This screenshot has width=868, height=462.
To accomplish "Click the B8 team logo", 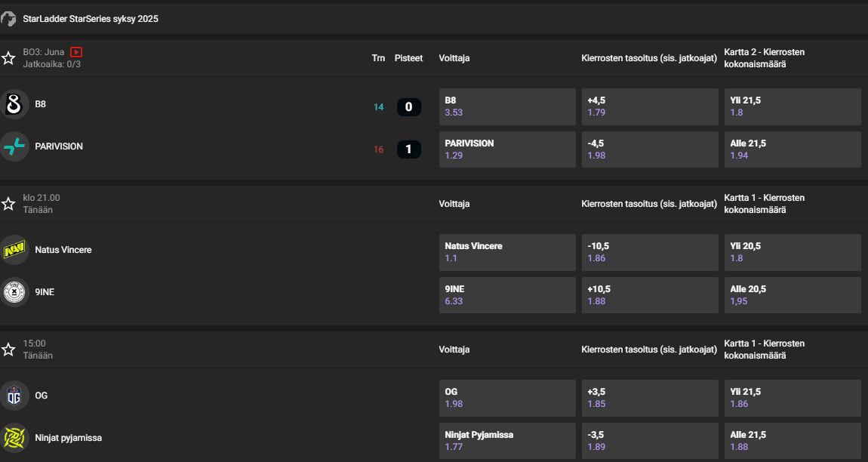I will [x=14, y=104].
